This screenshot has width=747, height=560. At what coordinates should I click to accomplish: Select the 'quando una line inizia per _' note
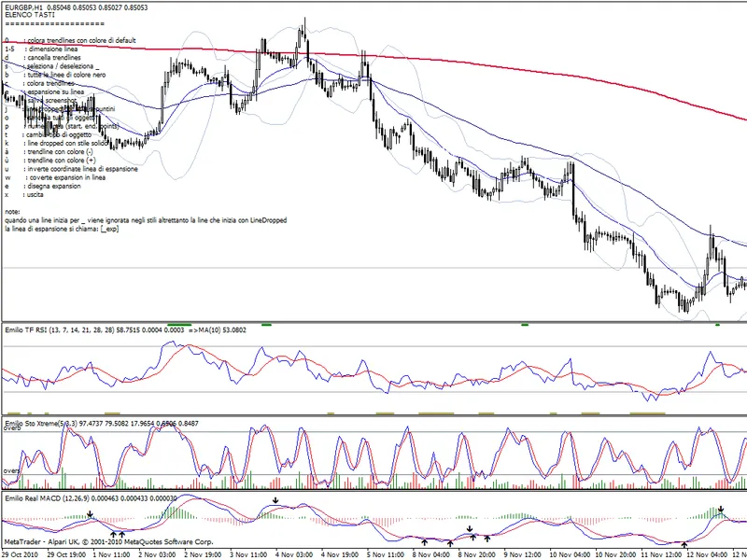pyautogui.click(x=146, y=220)
